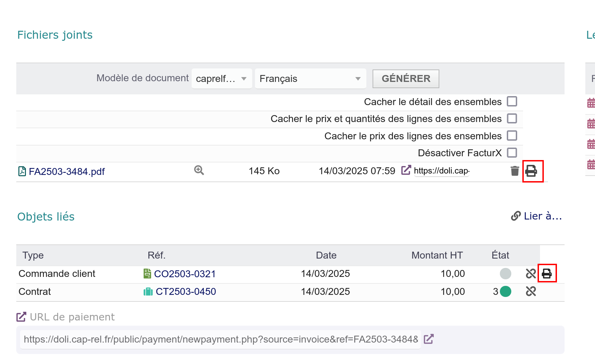Delete FA2503-3484.pdf with the trash icon
595x364 pixels.
point(515,171)
